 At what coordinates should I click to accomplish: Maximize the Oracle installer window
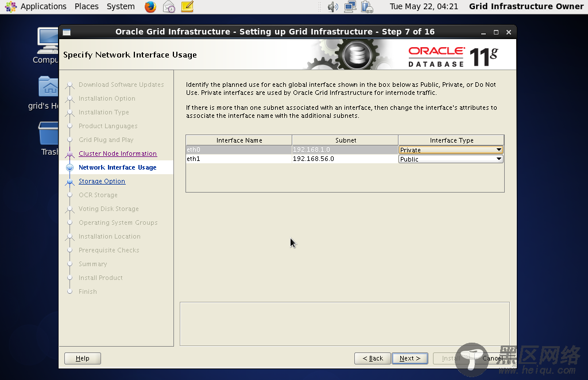pos(496,32)
